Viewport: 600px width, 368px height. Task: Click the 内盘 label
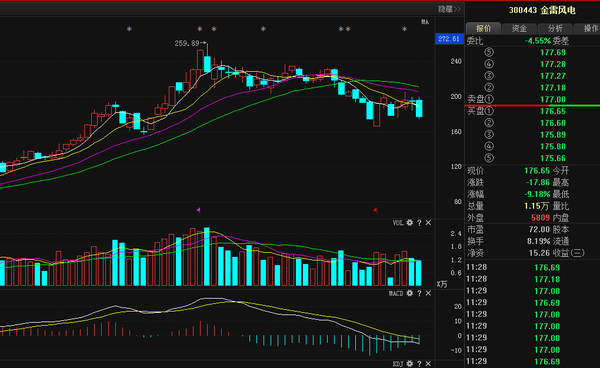pyautogui.click(x=561, y=218)
